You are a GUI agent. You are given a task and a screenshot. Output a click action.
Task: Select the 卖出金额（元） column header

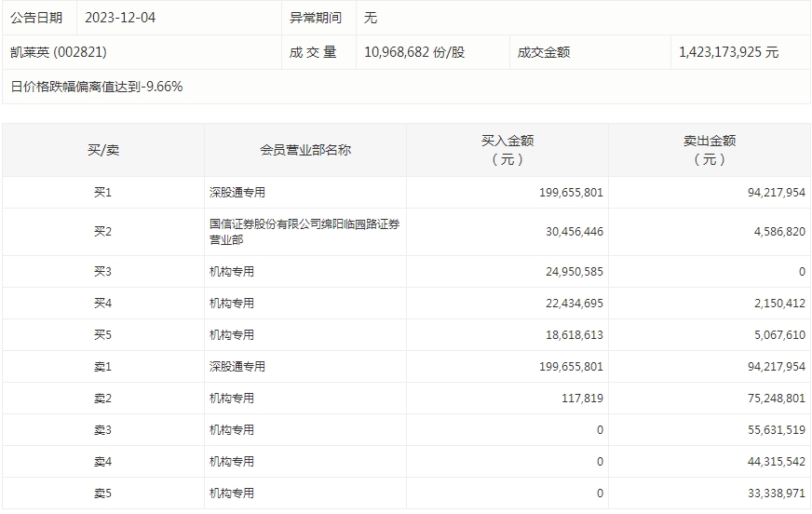coord(709,150)
